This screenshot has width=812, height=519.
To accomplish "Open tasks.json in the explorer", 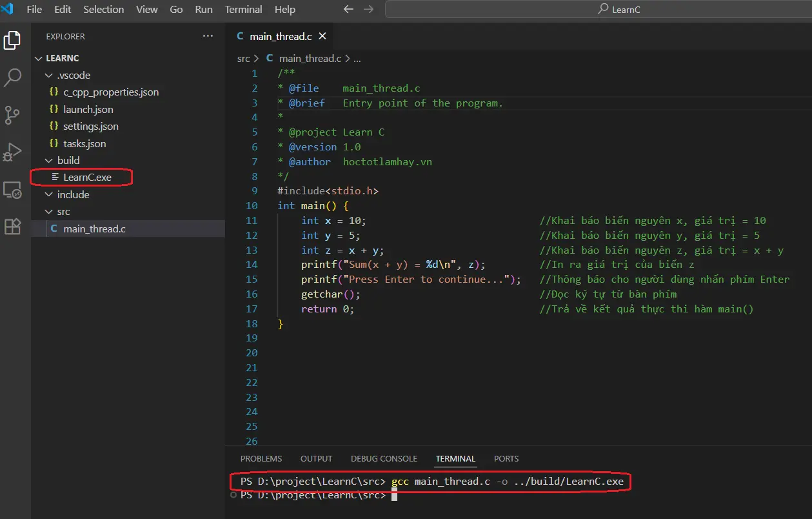I will click(84, 143).
